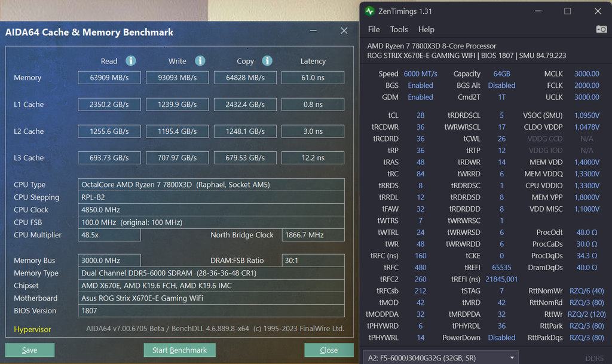Click the L2 Cache Write 1195.4 GB/s field

click(177, 131)
